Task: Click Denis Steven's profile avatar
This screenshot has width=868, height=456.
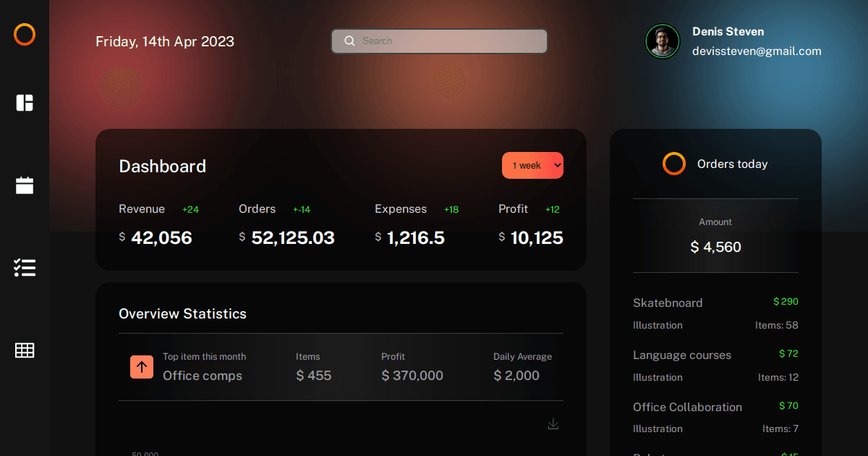Action: [x=663, y=41]
